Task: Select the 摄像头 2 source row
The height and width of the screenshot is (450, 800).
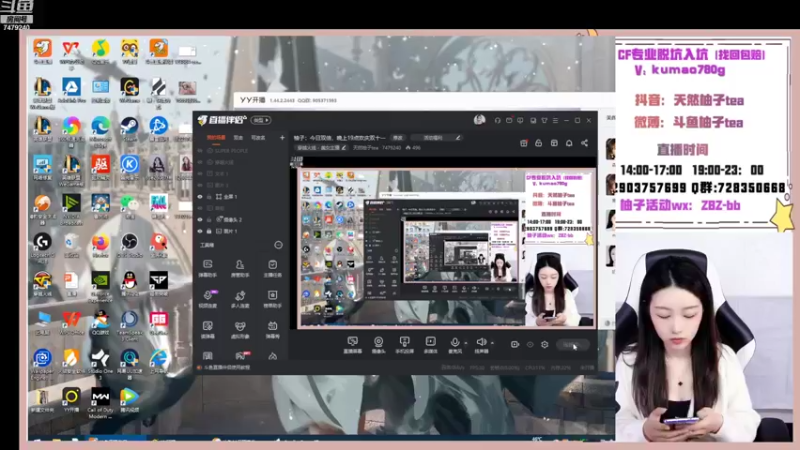Action: click(241, 220)
